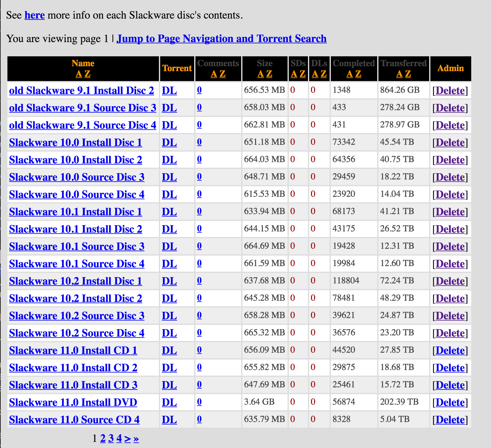Sort SDs column descending (Z)
491x448 pixels.
tap(302, 74)
